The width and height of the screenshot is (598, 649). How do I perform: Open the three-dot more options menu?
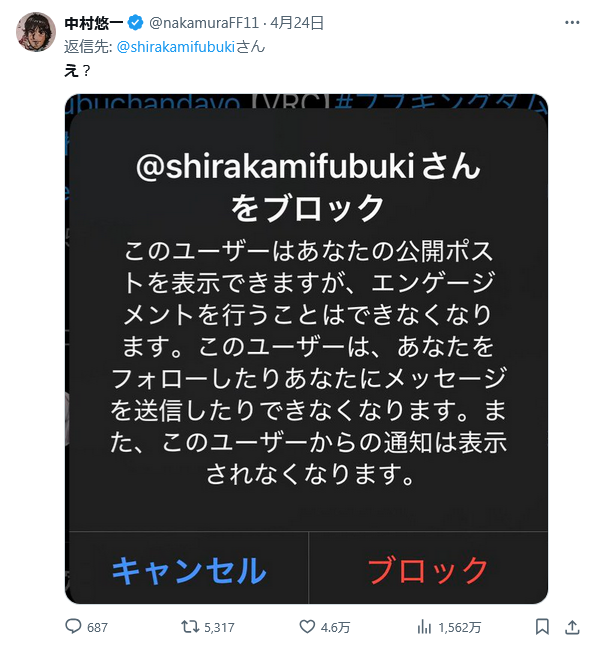click(572, 23)
